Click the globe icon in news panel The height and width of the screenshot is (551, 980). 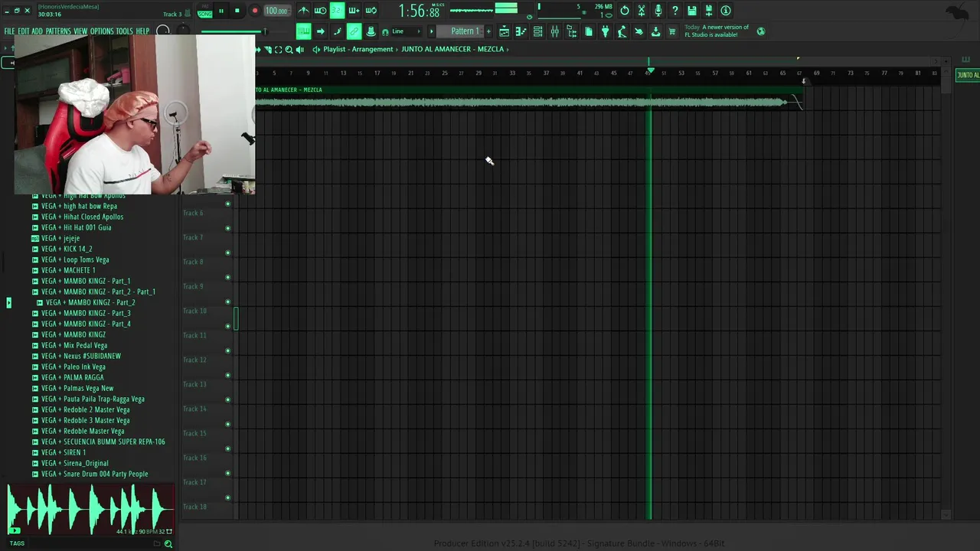click(761, 31)
